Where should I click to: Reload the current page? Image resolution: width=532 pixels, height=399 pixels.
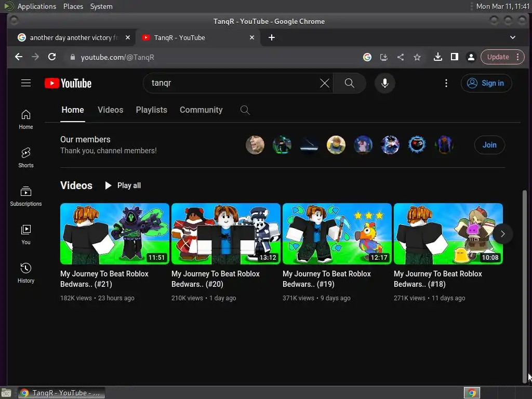(x=52, y=57)
